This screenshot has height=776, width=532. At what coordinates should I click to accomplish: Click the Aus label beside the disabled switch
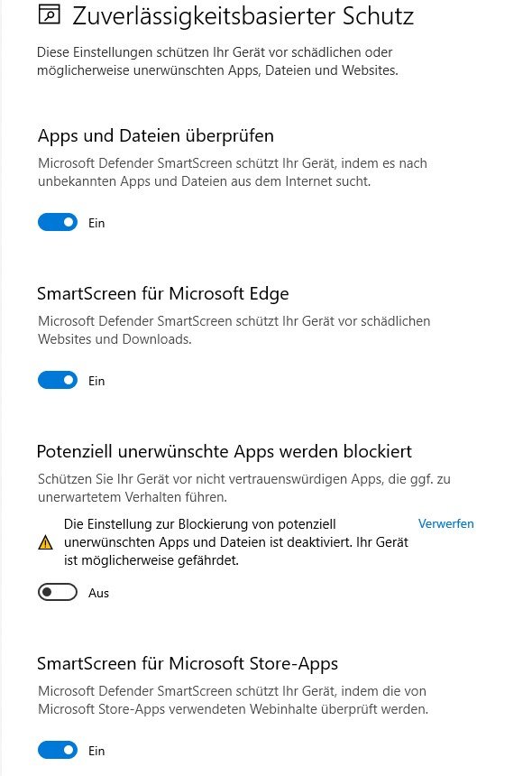98,593
